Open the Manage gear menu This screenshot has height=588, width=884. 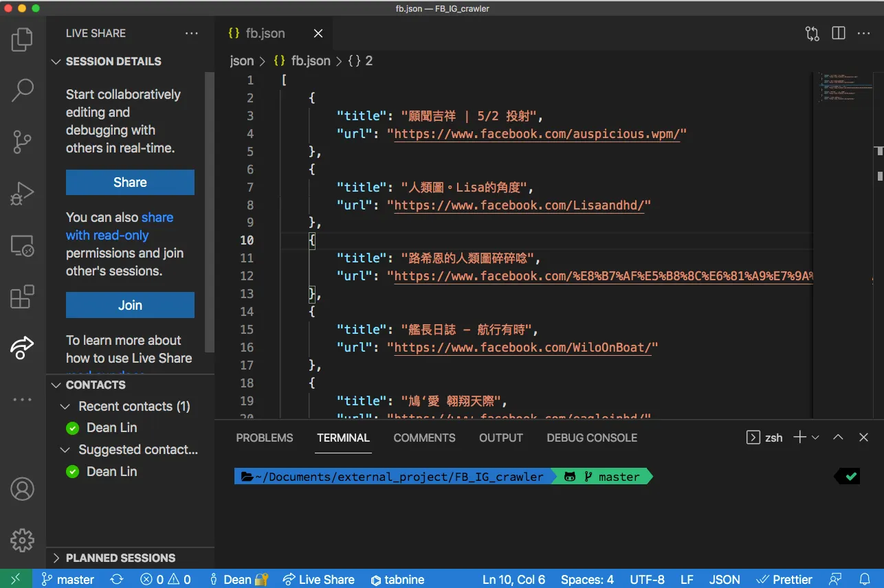click(23, 540)
